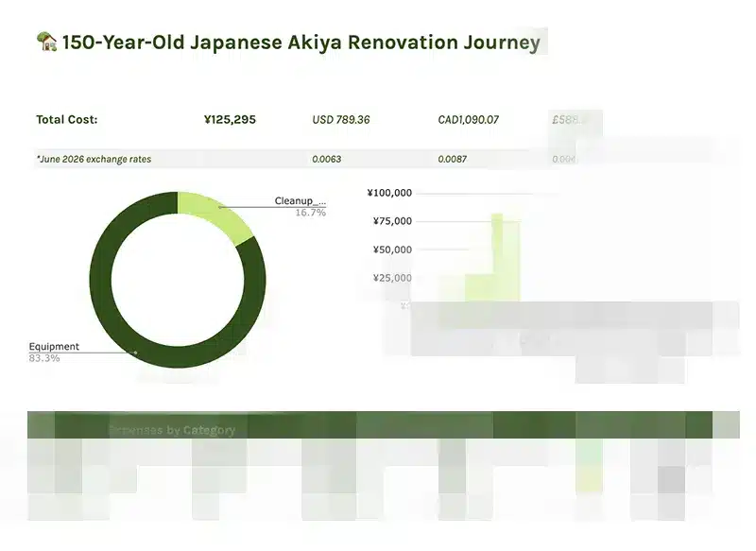
Task: Select the '*June 2026 exchange rates' note
Action: tap(94, 159)
